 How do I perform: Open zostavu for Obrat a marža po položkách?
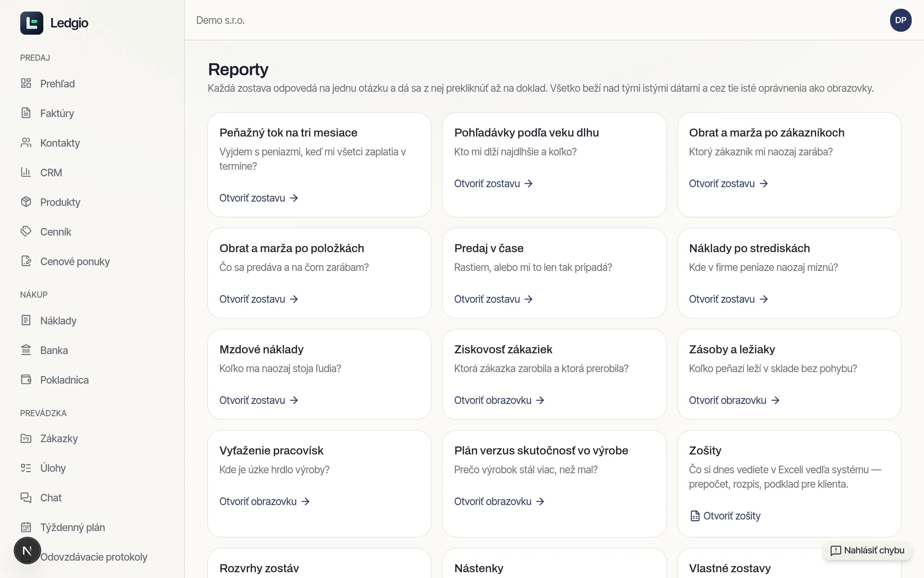point(258,299)
